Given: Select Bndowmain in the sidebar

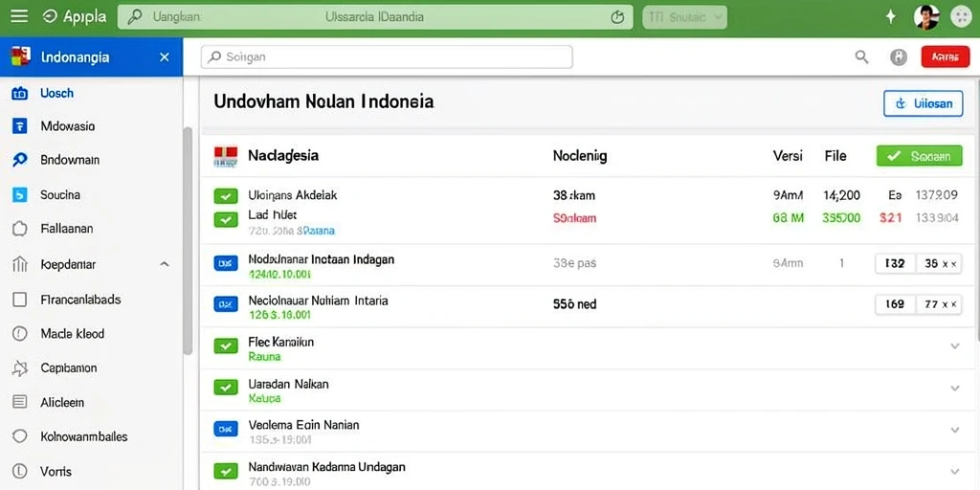Looking at the screenshot, I should 69,160.
